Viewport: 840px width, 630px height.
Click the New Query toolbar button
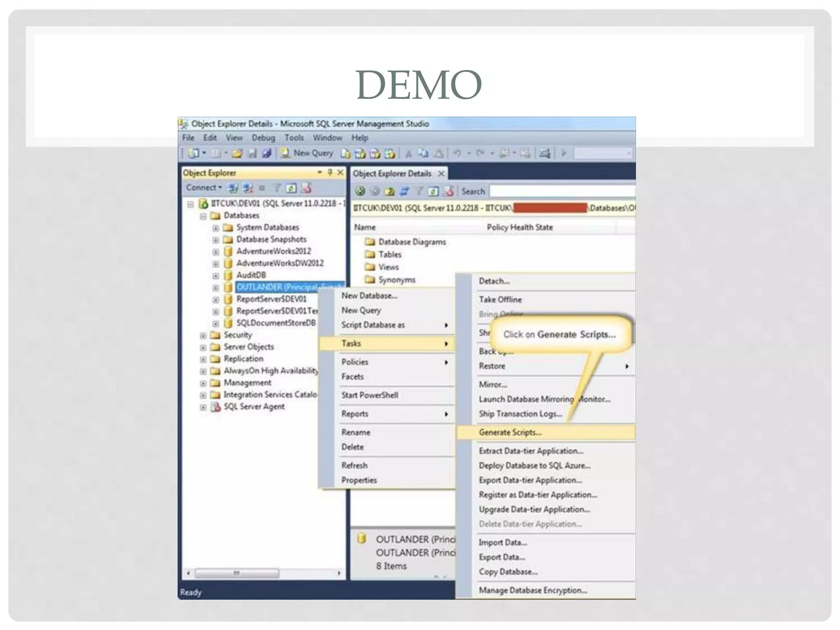point(307,153)
